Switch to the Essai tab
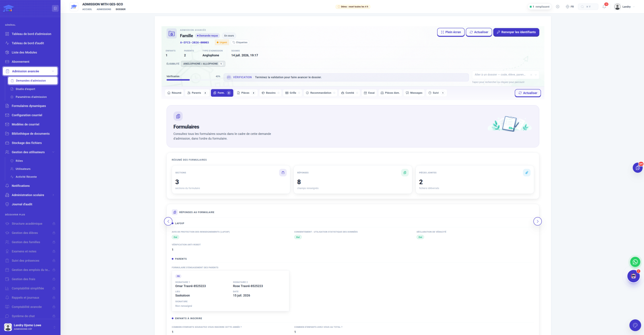Viewport: 644px width, 335px height. [369, 93]
